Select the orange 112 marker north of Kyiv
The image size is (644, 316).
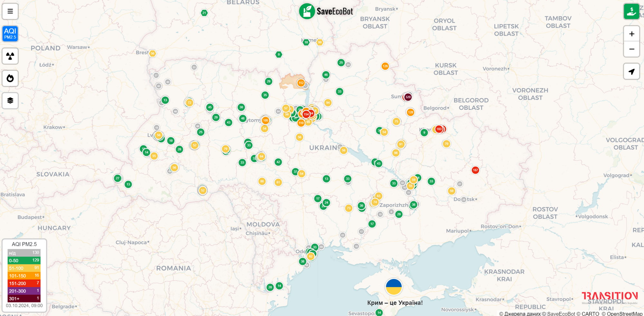pyautogui.click(x=301, y=83)
